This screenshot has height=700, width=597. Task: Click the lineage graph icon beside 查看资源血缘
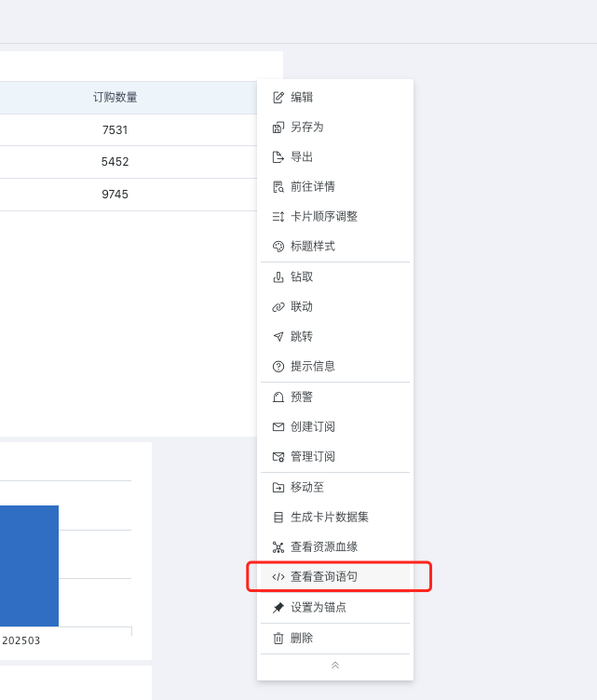pyautogui.click(x=278, y=547)
